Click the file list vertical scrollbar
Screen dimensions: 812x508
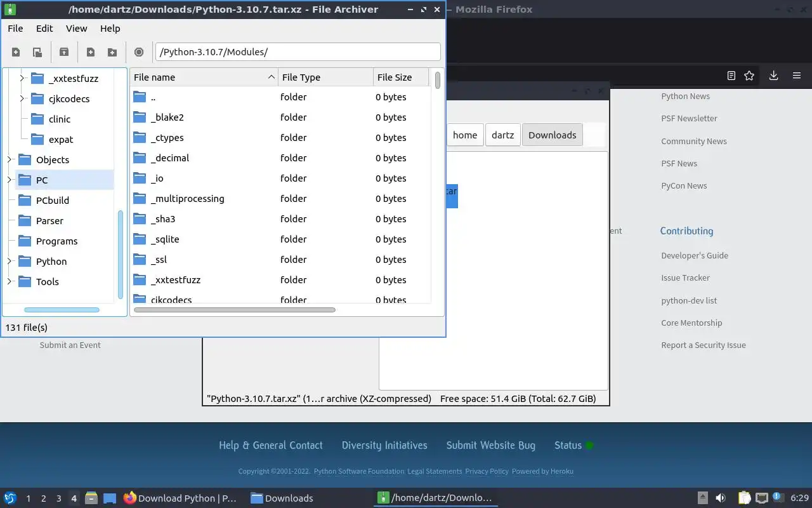coord(437,80)
